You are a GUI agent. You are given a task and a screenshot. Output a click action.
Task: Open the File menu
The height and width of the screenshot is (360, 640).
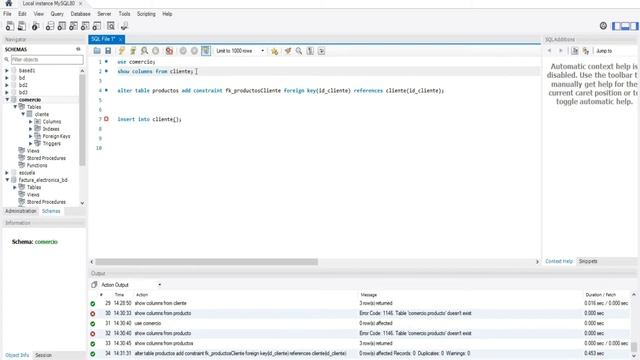[7, 13]
